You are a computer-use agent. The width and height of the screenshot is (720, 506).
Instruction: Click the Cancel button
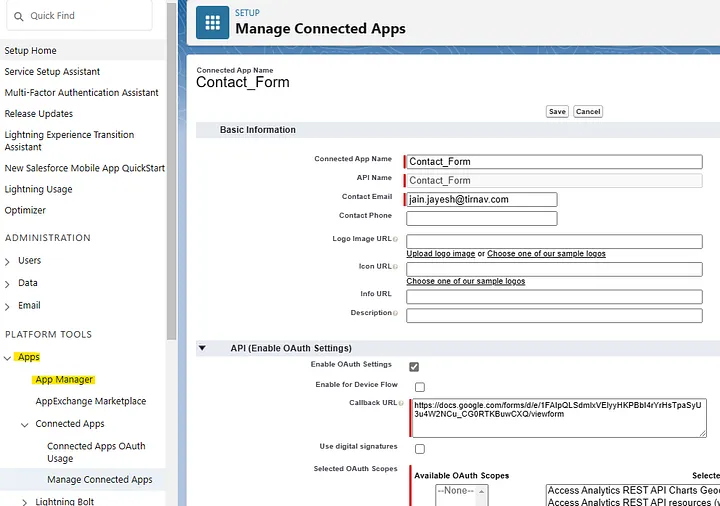point(588,112)
